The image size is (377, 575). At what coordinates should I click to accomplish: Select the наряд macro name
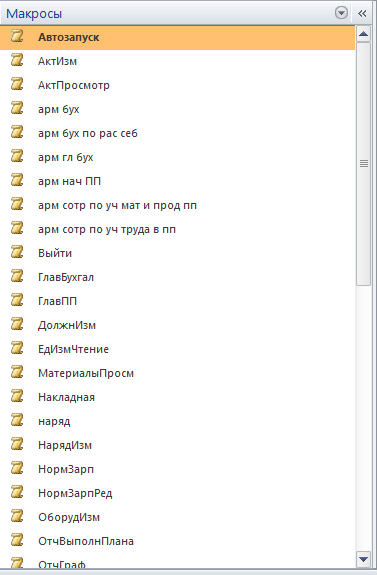[54, 421]
